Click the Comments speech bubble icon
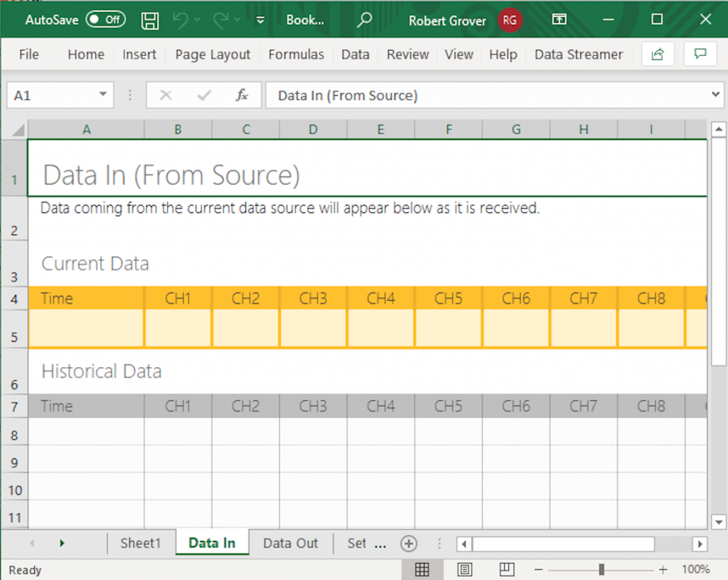728x580 pixels. pyautogui.click(x=700, y=54)
